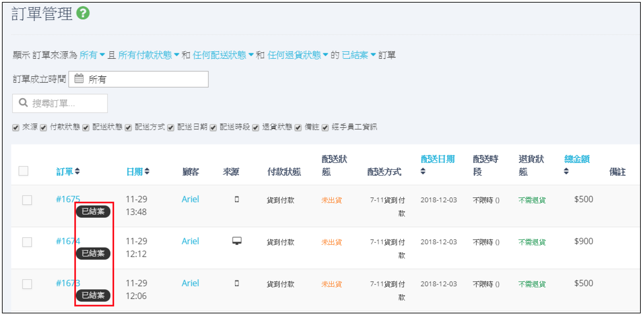Tick the select-all checkbox in table header
644x315 pixels.
click(23, 171)
